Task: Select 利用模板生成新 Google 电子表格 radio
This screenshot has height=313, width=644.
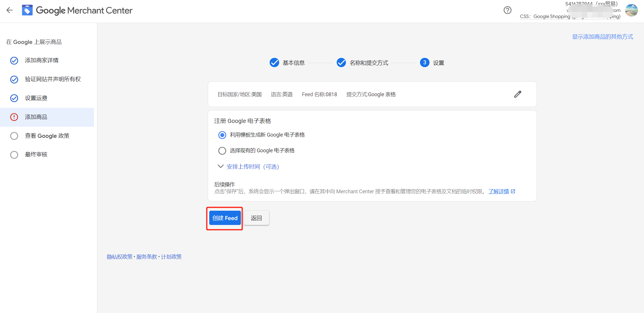Action: point(222,135)
